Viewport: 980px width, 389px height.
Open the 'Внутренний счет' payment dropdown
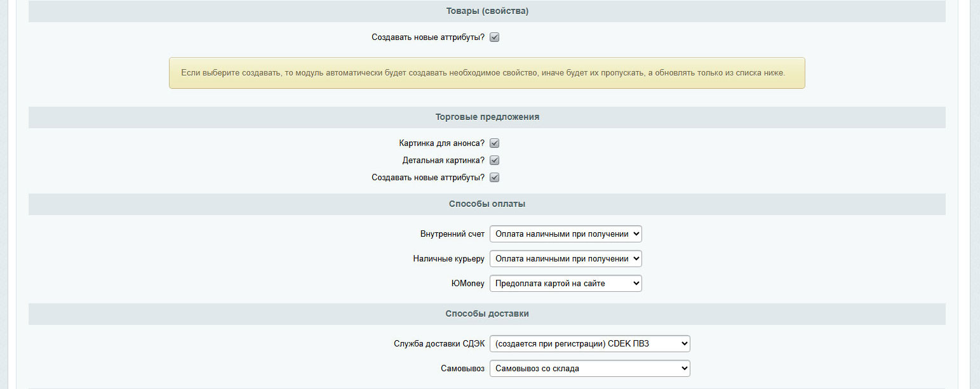pyautogui.click(x=565, y=234)
